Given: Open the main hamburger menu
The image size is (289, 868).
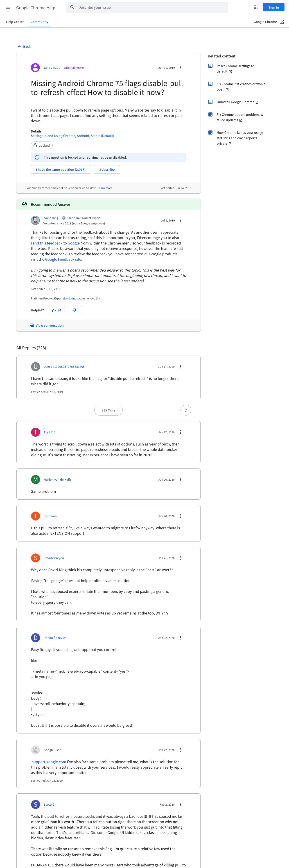Looking at the screenshot, I should tap(8, 7).
